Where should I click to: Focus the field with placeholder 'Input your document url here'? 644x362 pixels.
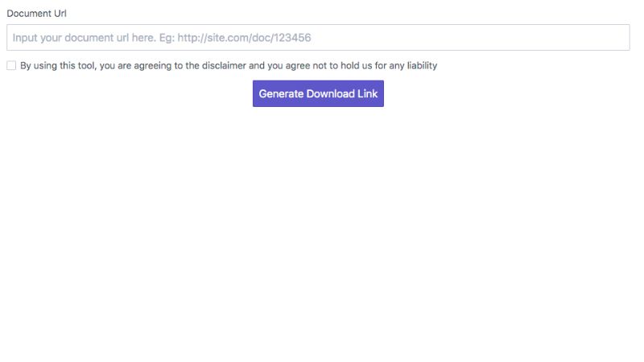(318, 37)
